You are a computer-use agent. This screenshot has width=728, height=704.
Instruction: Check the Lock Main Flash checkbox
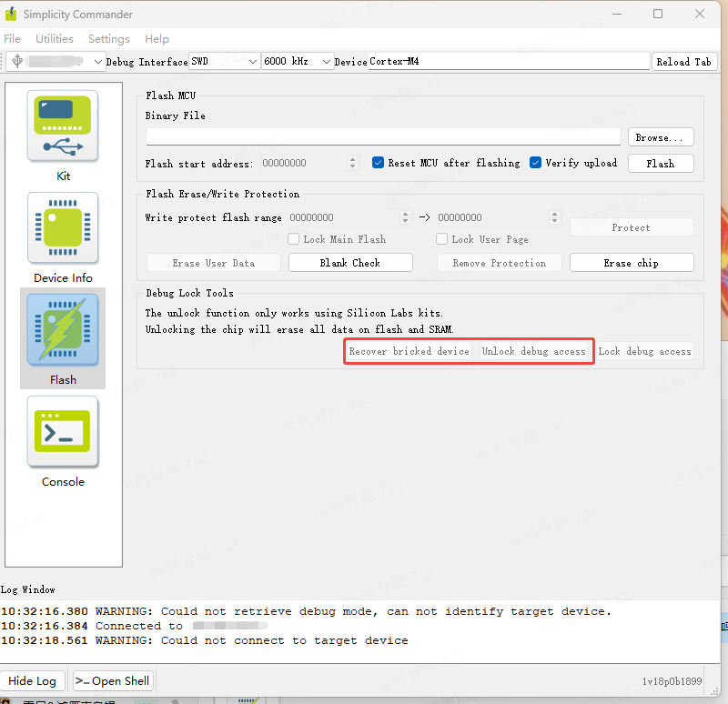point(293,239)
